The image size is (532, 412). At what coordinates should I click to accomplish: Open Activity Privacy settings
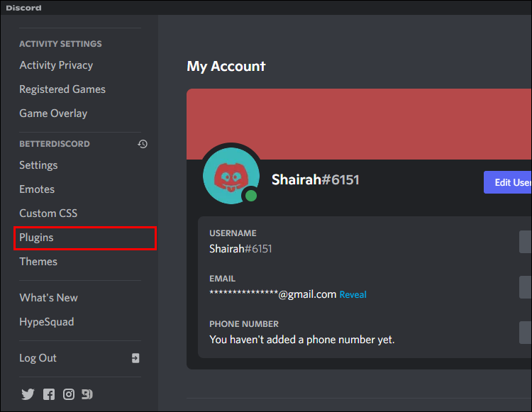pos(56,65)
